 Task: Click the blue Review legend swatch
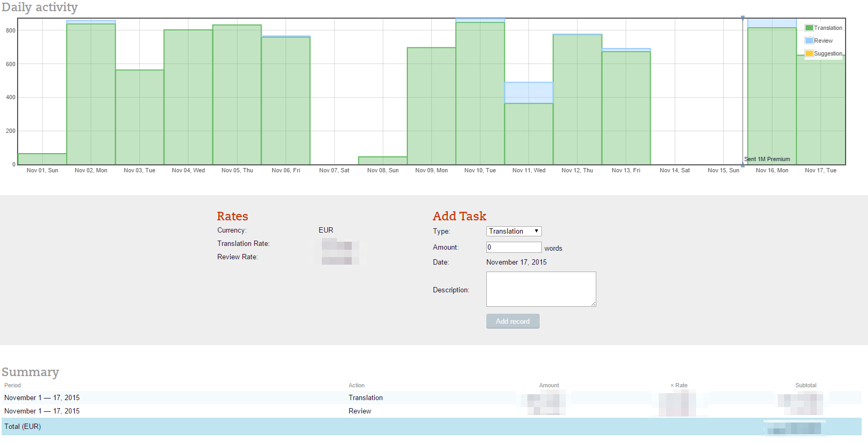(809, 41)
